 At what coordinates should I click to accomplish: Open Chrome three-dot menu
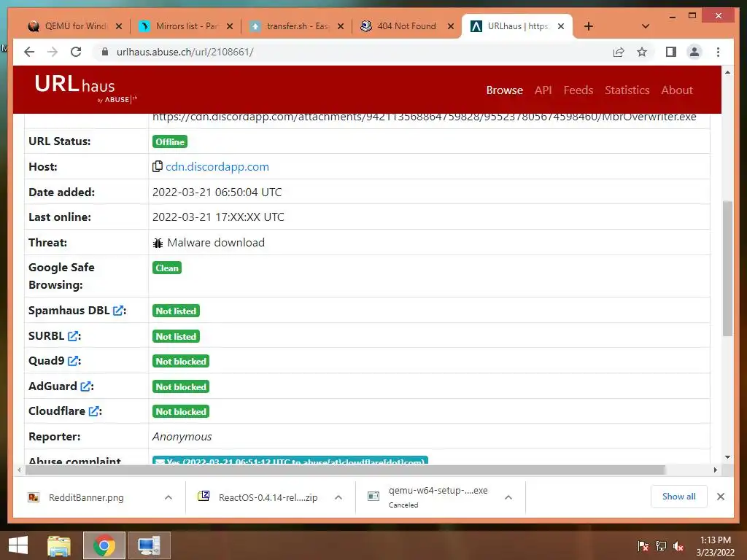[x=718, y=52]
